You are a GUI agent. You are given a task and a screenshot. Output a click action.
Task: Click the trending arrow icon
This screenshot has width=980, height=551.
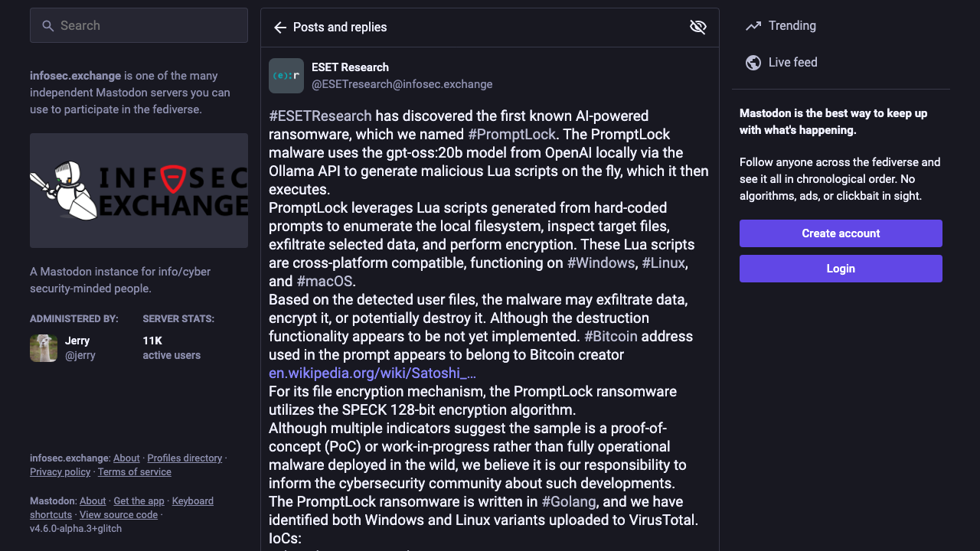(753, 26)
